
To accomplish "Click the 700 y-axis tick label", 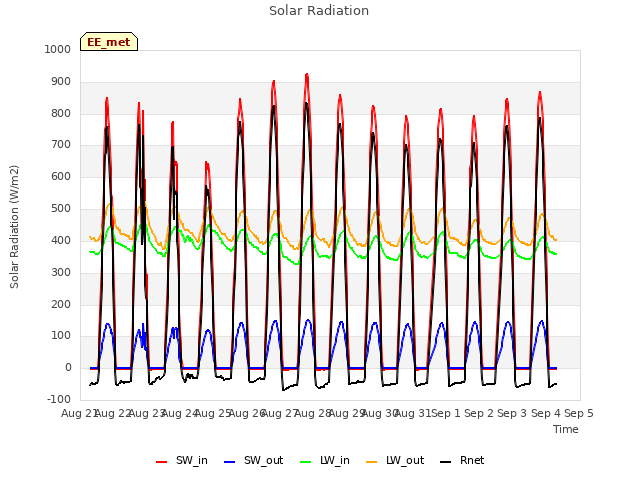I will pyautogui.click(x=61, y=145).
